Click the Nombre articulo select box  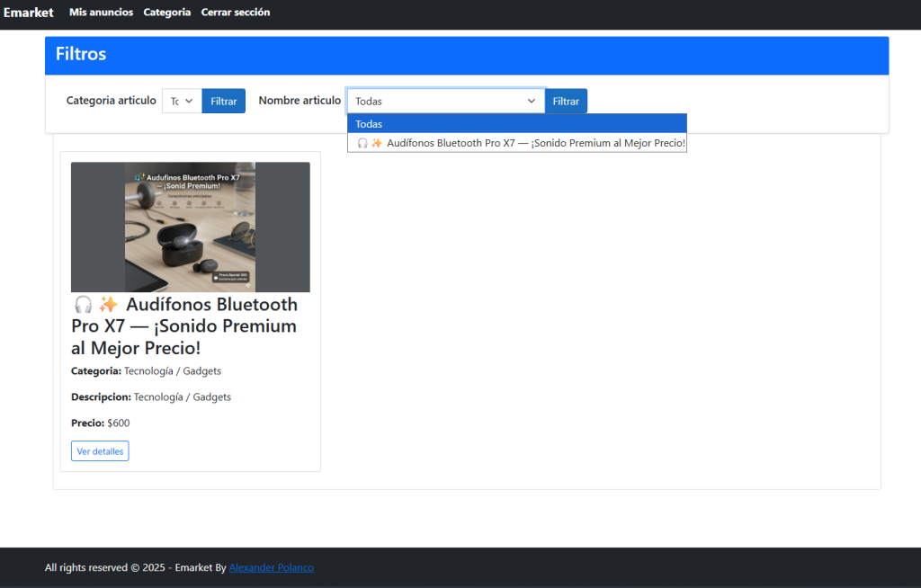445,102
